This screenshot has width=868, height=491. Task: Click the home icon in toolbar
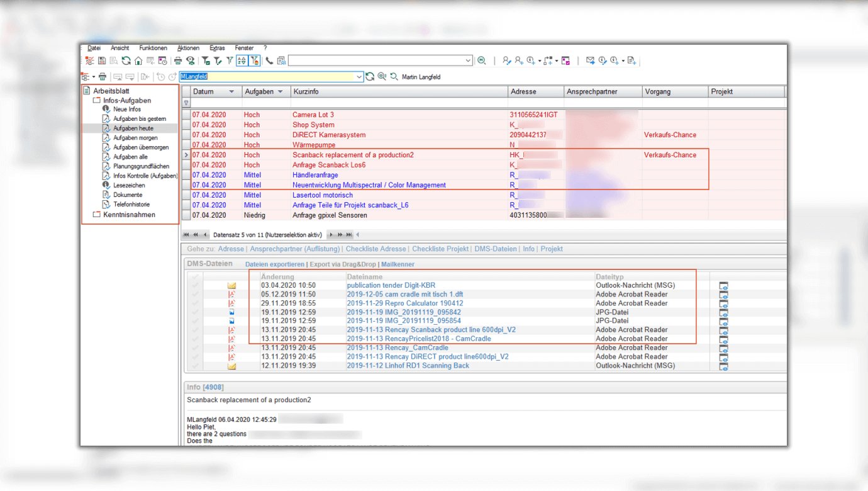click(x=138, y=61)
